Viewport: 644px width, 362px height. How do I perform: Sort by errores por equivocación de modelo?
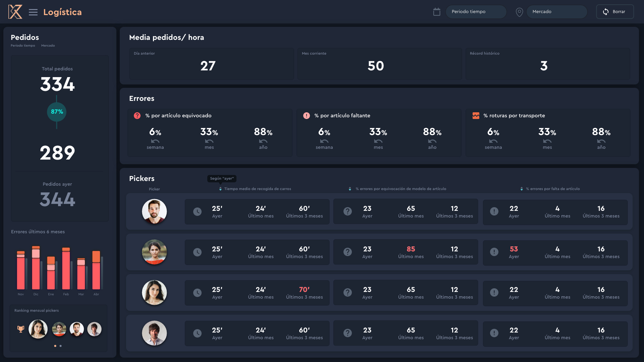coord(350,189)
